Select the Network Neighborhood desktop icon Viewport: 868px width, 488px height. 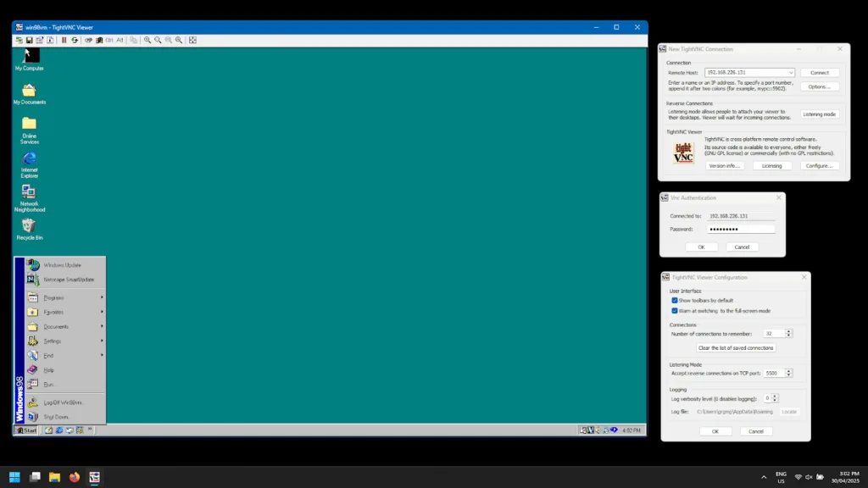pos(30,198)
